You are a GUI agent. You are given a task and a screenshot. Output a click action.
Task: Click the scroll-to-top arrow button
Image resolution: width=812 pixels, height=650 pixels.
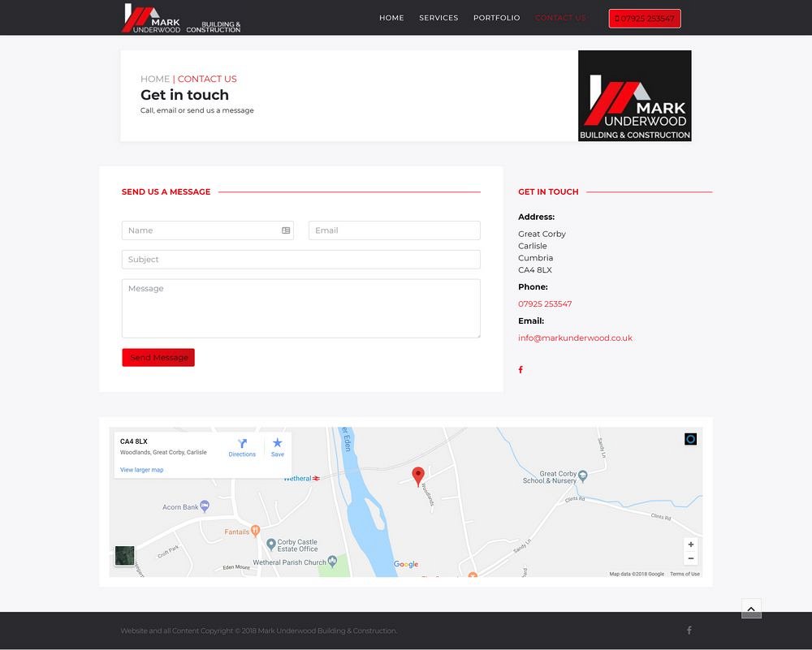pos(751,609)
